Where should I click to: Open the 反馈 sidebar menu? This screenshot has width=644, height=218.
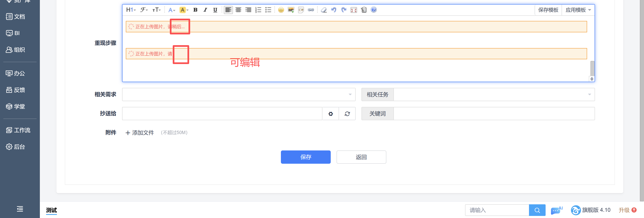(16, 90)
